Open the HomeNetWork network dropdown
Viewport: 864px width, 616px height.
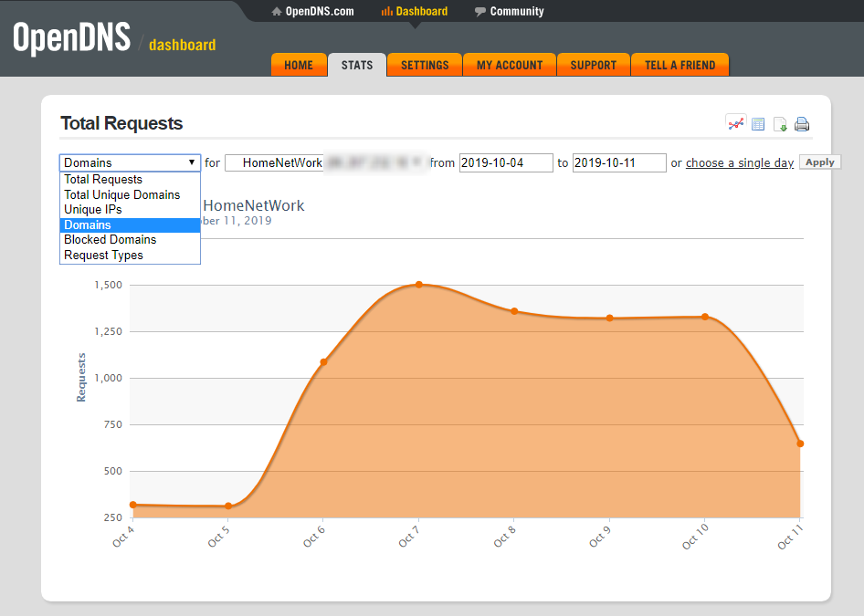pyautogui.click(x=327, y=163)
